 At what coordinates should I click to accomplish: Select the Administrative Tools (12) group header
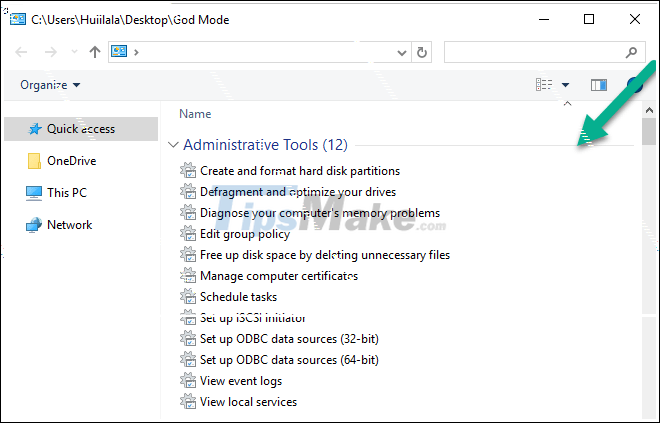click(266, 145)
